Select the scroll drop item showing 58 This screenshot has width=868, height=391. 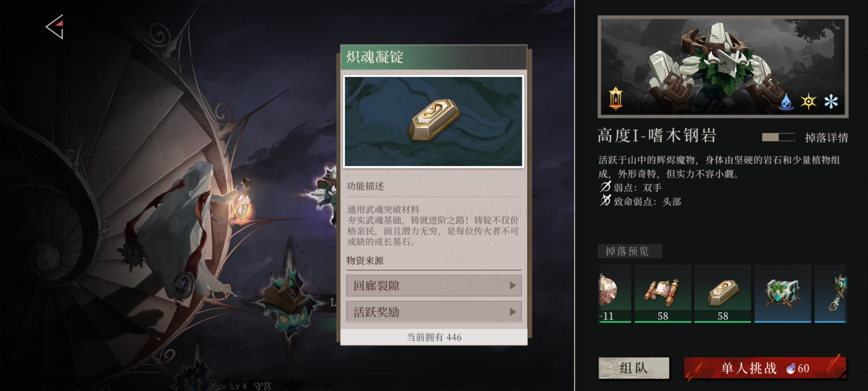[663, 294]
